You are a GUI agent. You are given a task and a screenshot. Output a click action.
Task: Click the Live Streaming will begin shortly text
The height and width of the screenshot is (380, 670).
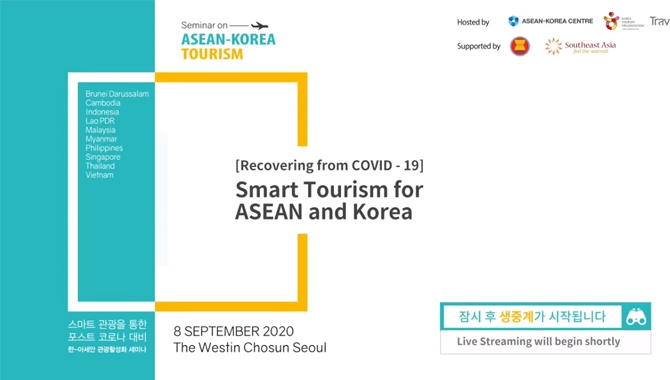pos(538,341)
